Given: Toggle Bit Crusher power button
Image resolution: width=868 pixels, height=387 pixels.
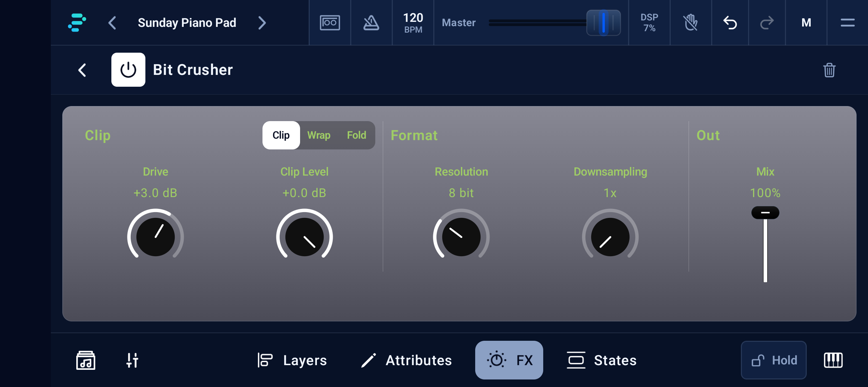Looking at the screenshot, I should [x=128, y=70].
